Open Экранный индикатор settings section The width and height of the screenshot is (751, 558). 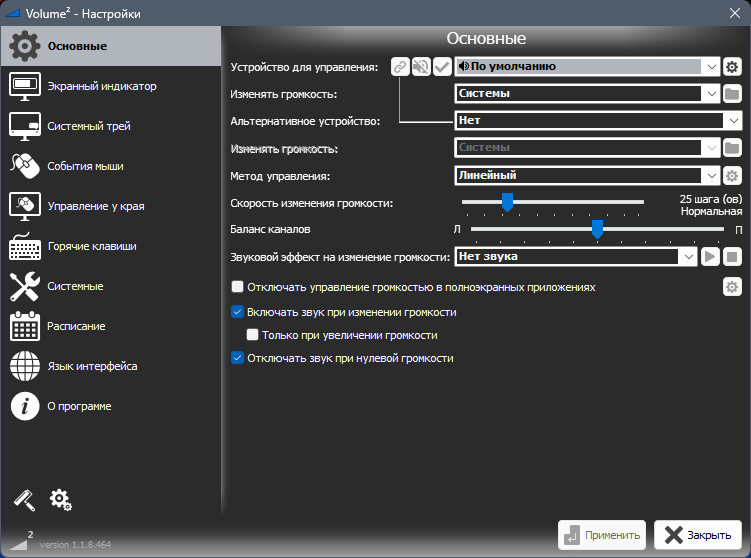click(111, 86)
